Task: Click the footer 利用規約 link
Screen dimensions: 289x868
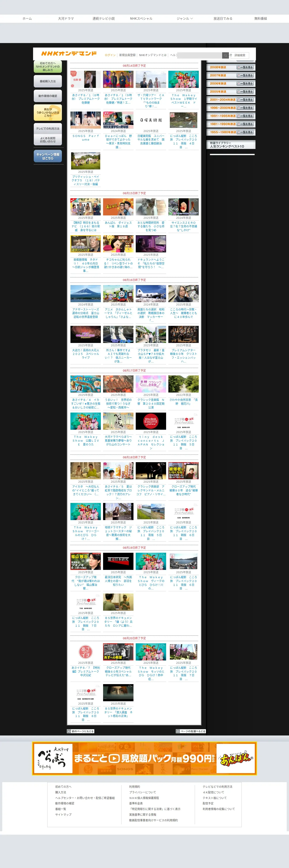Action: 135,787
